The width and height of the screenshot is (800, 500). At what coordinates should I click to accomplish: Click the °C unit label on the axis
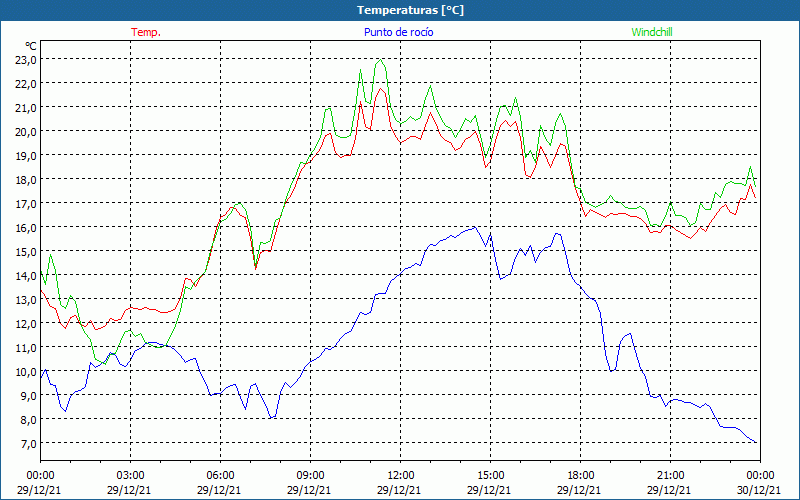30,47
